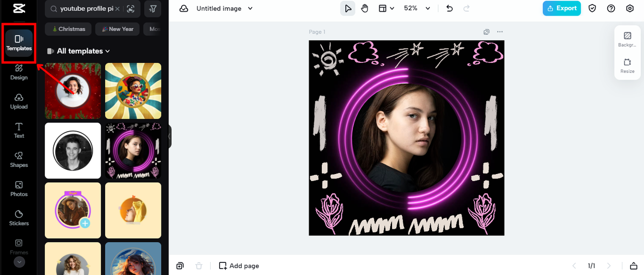Open the 52% zoom dropdown
The image size is (644, 275).
[x=417, y=9]
